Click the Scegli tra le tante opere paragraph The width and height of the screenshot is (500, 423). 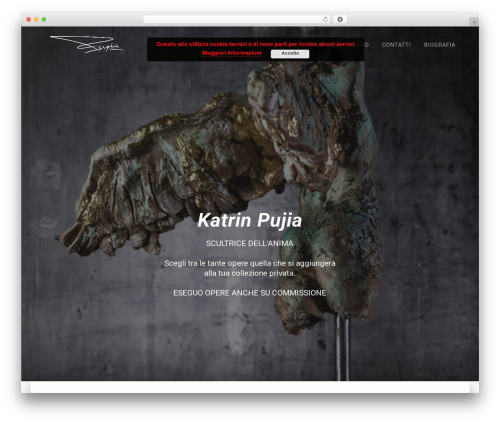(x=250, y=268)
